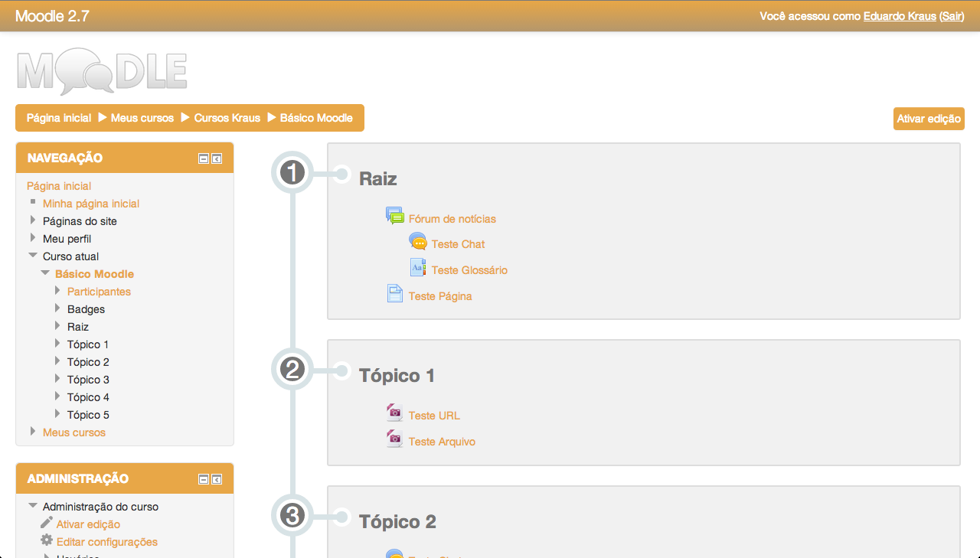This screenshot has width=980, height=558.
Task: Open Editar configurações in Administração
Action: point(107,542)
